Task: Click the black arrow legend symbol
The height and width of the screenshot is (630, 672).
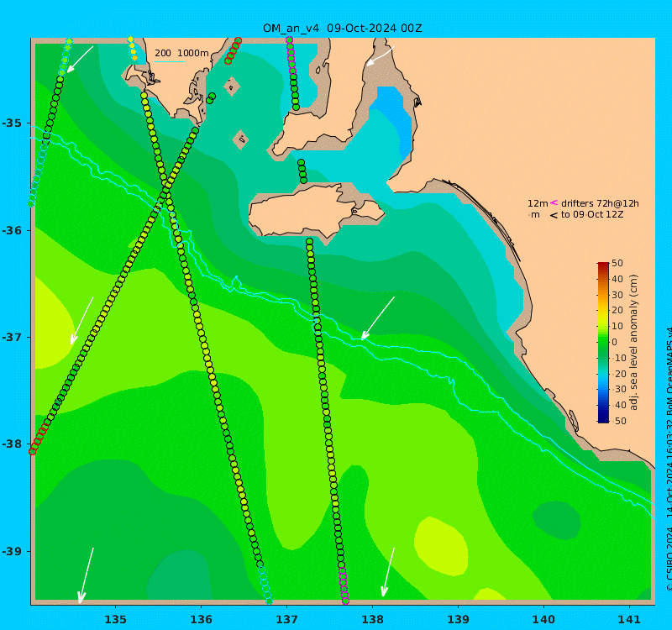Action: tap(554, 215)
